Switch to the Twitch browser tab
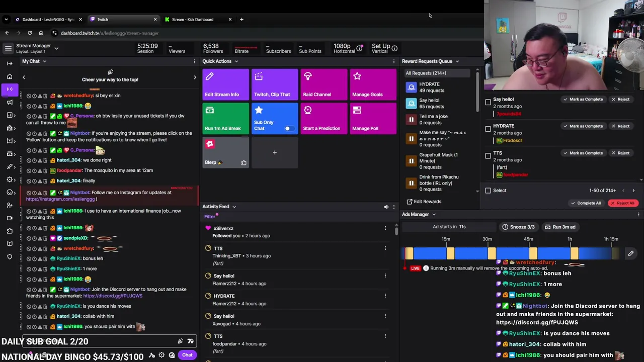The image size is (644, 362). click(123, 20)
